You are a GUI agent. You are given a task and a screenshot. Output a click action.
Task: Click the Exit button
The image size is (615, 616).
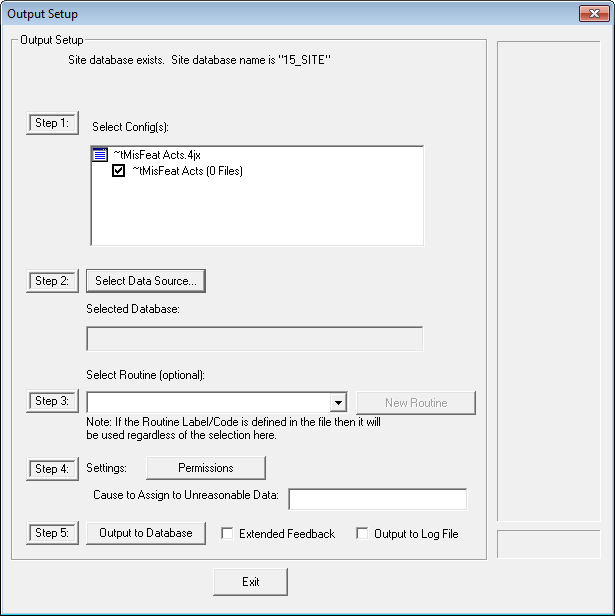point(250,582)
